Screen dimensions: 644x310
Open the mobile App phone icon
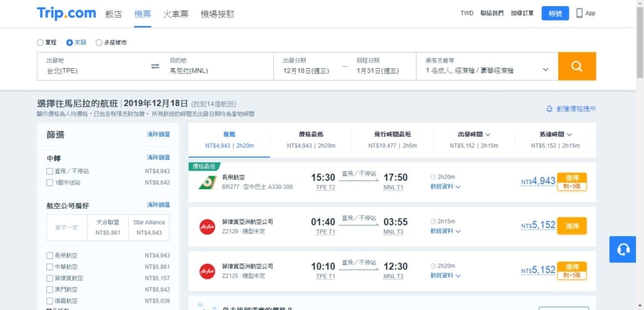click(580, 13)
